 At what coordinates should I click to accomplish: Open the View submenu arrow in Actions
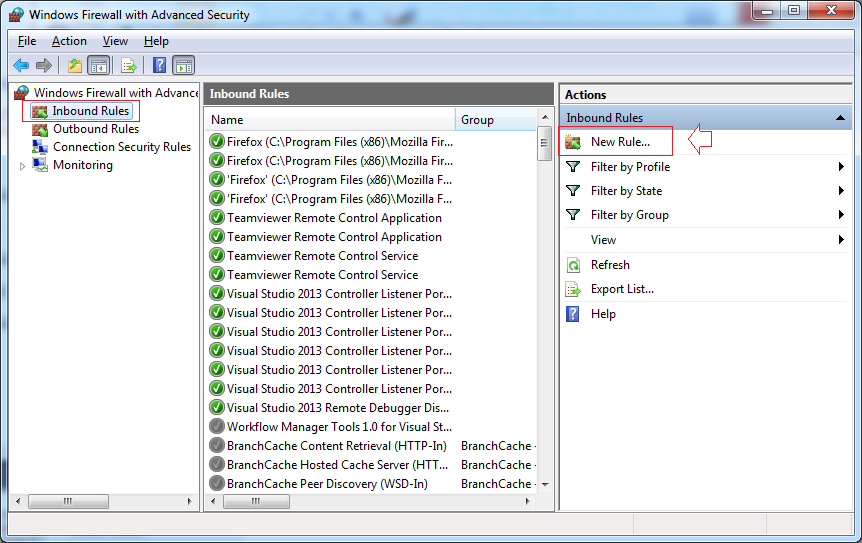841,240
